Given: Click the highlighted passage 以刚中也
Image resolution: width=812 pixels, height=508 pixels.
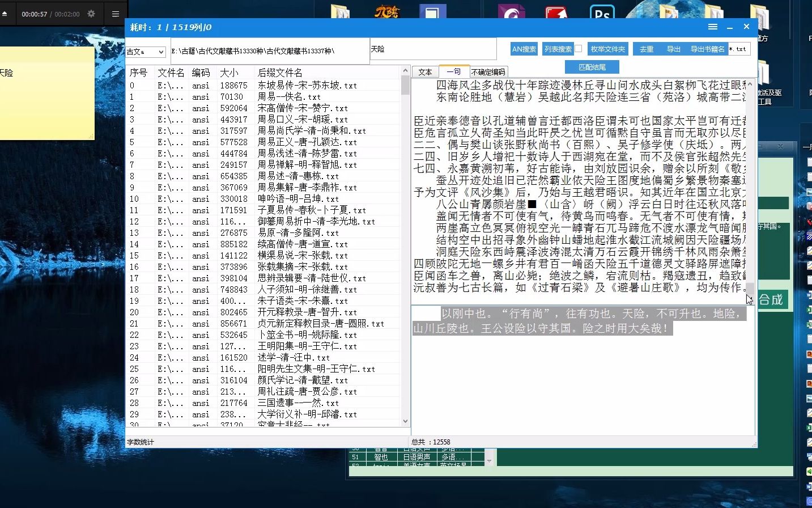Looking at the screenshot, I should click(579, 321).
